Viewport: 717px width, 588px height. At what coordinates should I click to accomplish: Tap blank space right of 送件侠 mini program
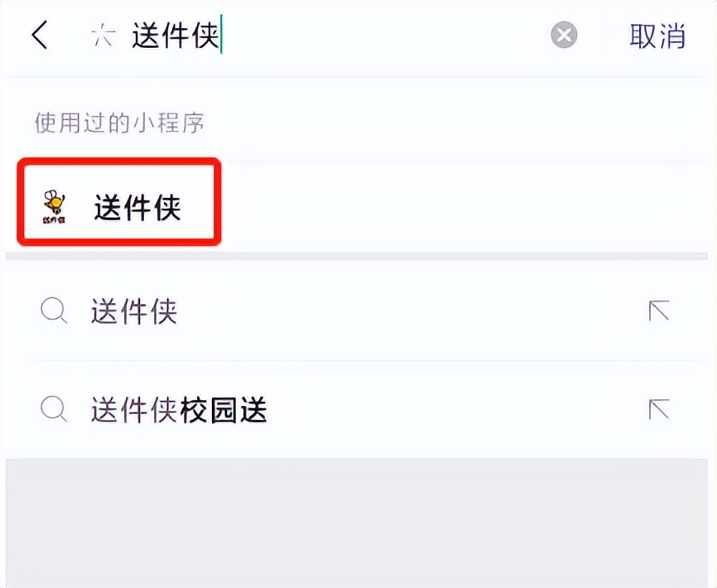click(x=464, y=206)
